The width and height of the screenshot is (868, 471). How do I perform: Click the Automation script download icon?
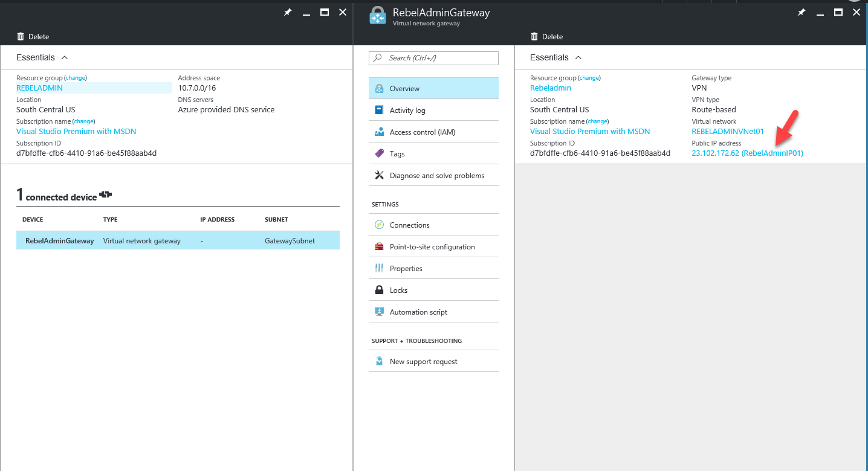tap(379, 312)
